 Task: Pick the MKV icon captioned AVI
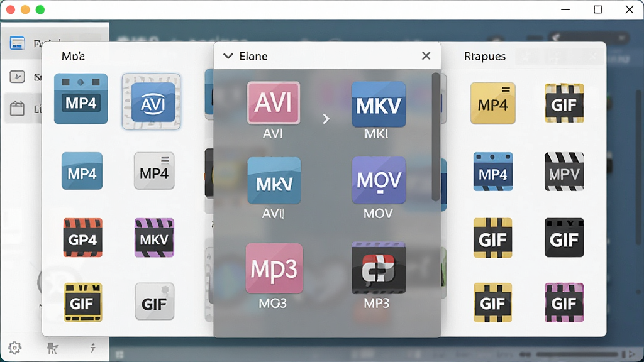[x=274, y=180]
